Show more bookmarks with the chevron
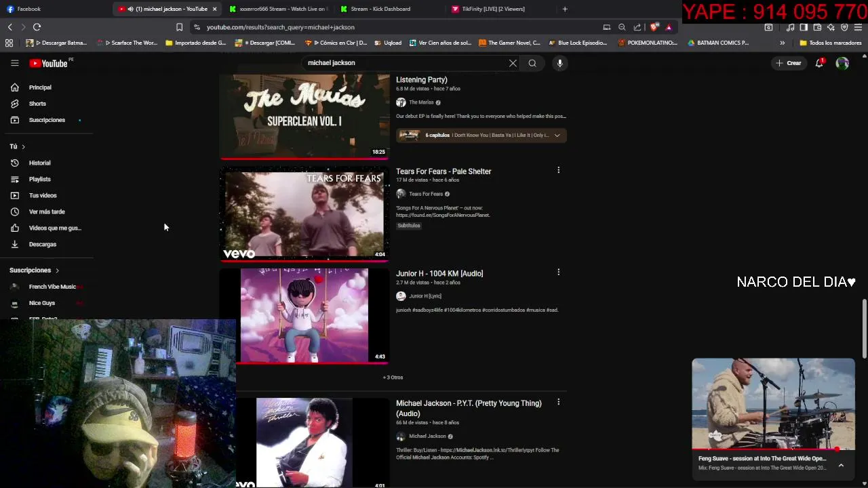Viewport: 868px width, 488px height. [x=782, y=43]
